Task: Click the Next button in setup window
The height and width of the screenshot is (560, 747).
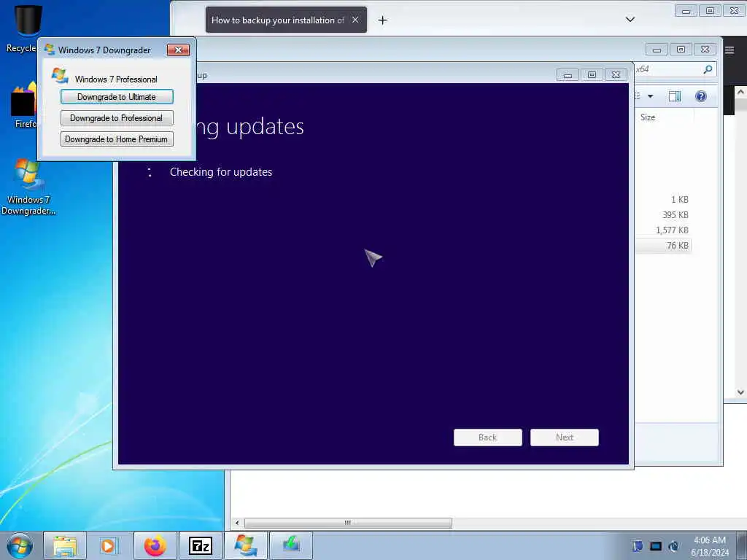Action: 565,437
